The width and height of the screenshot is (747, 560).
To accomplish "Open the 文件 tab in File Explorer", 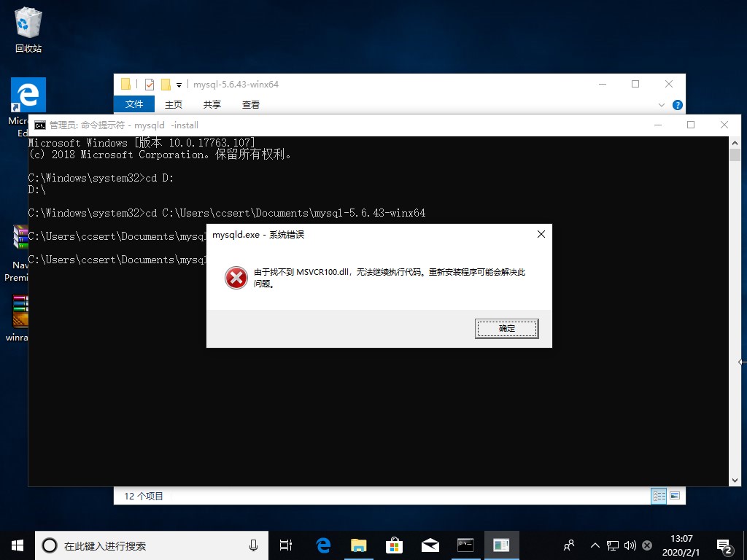I will point(134,104).
